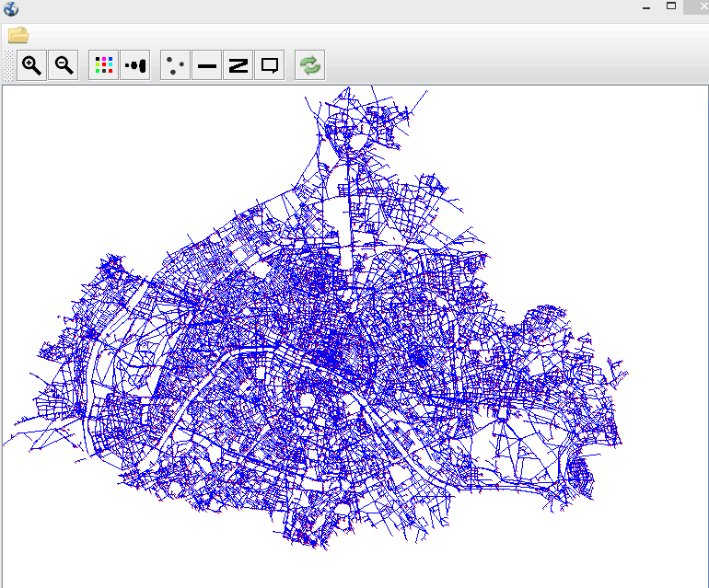Click the green refresh arrows button
The image size is (709, 588).
click(309, 65)
